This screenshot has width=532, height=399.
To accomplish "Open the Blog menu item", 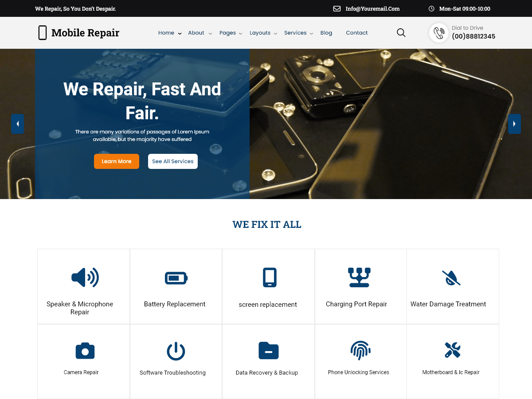I will [326, 33].
